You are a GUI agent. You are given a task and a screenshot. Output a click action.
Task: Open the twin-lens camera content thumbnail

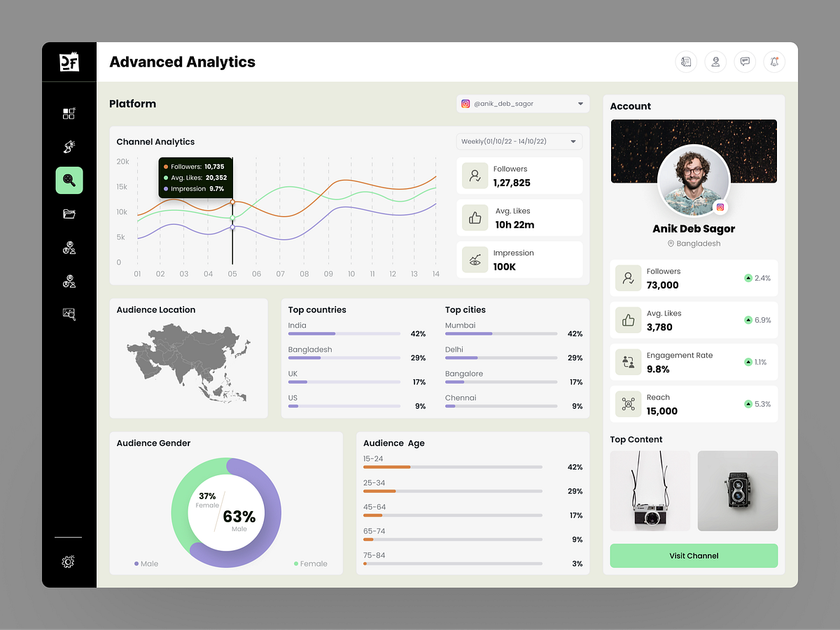[738, 491]
